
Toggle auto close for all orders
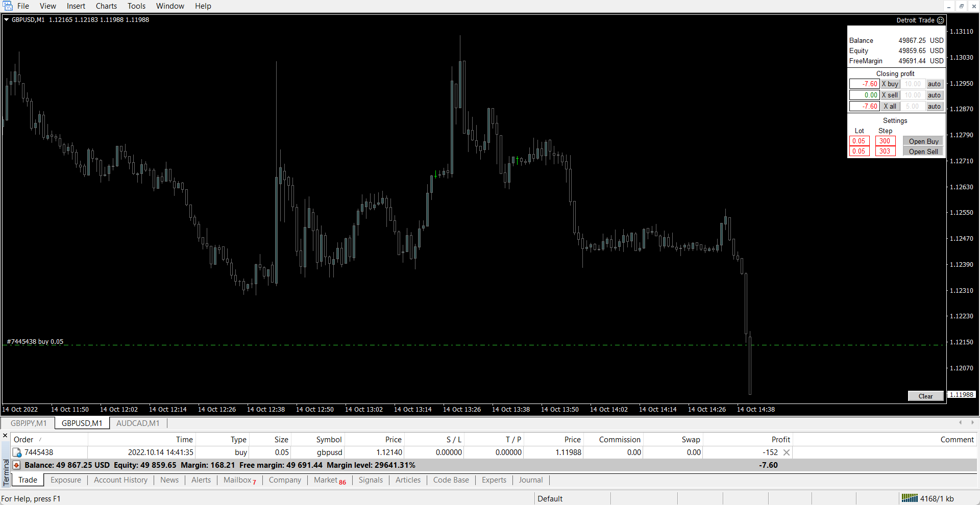coord(934,107)
